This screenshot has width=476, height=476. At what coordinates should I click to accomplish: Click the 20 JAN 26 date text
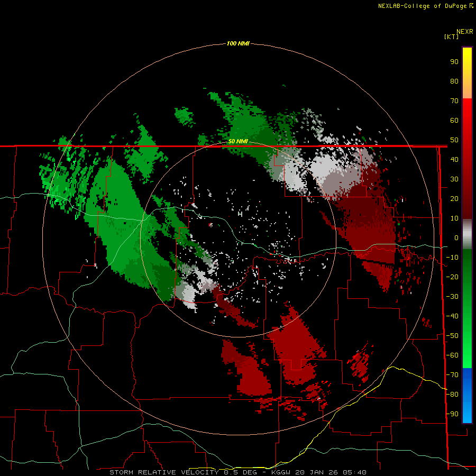coord(317,472)
